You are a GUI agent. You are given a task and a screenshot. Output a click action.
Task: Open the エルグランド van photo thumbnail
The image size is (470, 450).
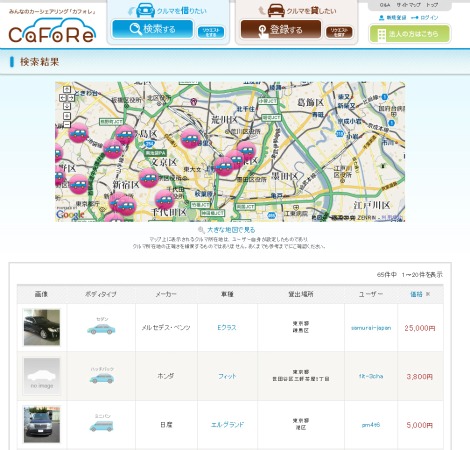pos(42,424)
